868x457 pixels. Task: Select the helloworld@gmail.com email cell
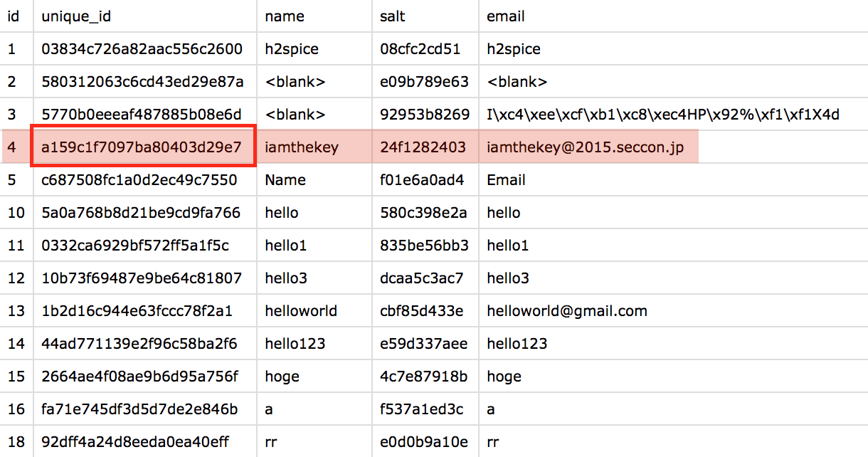tap(567, 311)
